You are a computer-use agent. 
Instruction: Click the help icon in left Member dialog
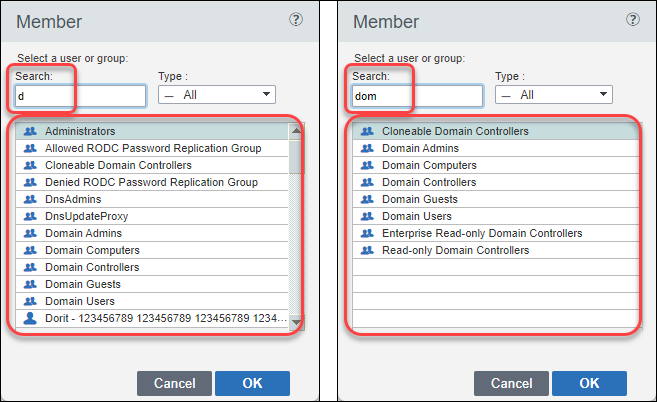coord(296,20)
